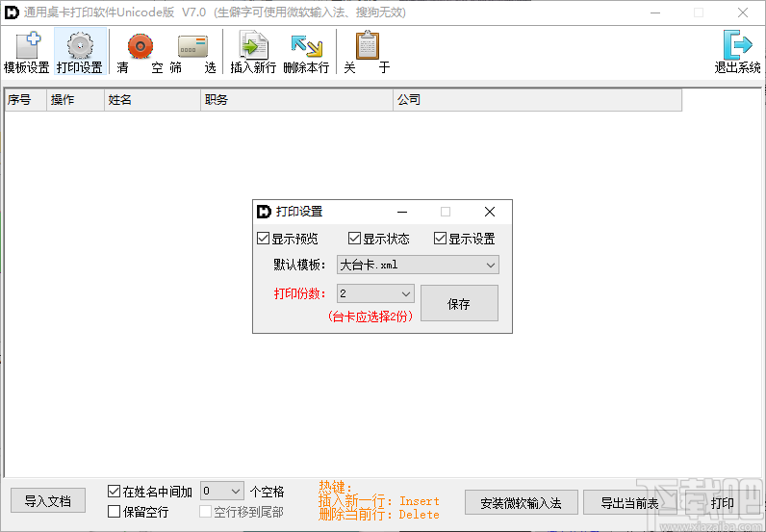Image resolution: width=766 pixels, height=532 pixels.
Task: Click the main window app logo icon
Action: pos(12,13)
